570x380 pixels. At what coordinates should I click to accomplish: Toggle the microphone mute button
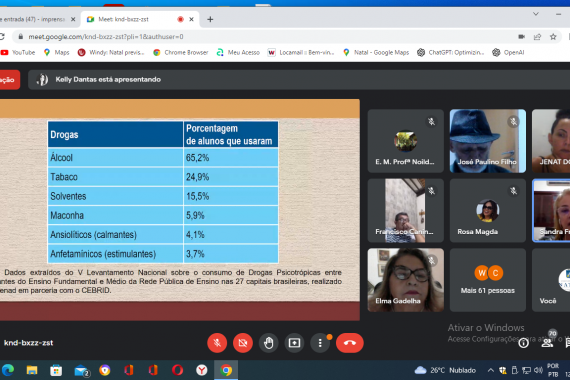coord(217,343)
